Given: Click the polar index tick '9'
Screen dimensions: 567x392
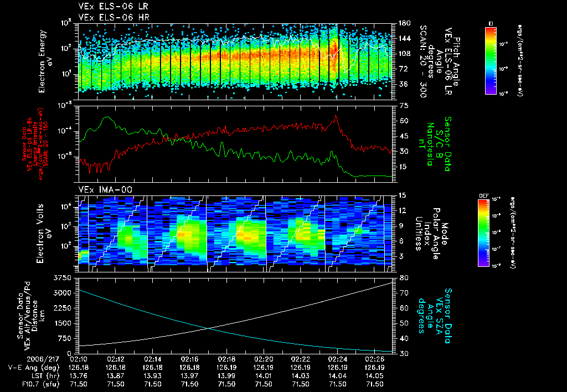Looking at the screenshot, I should 402,226.
